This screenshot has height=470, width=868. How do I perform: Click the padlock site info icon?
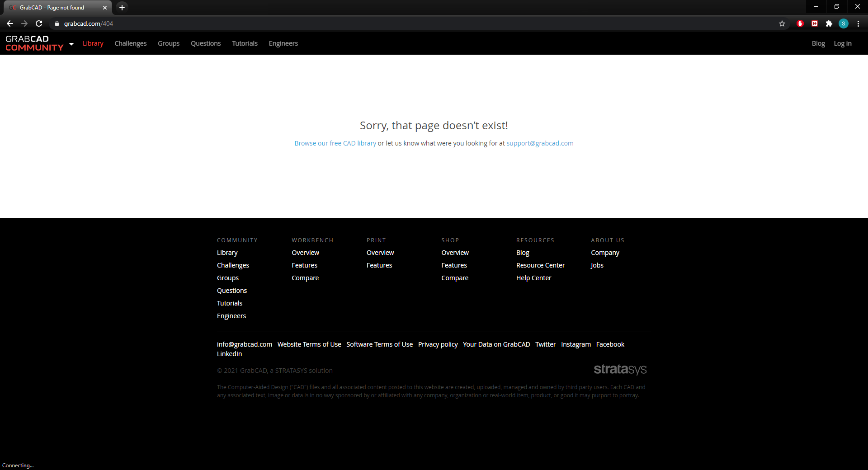57,23
